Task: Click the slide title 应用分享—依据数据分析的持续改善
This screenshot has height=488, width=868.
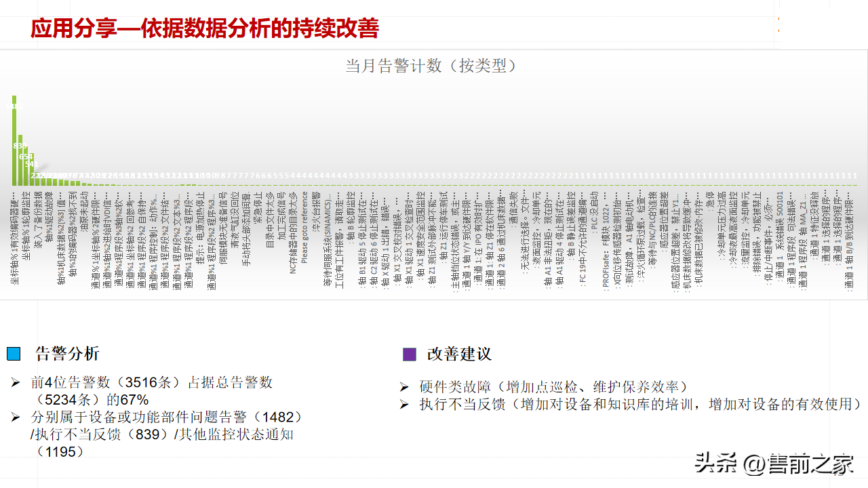Action: pyautogui.click(x=205, y=29)
